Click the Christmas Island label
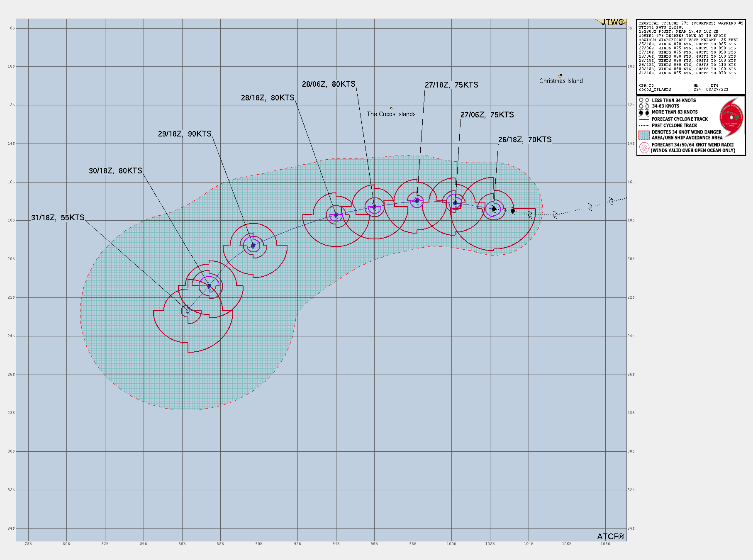This screenshot has width=753, height=560. pyautogui.click(x=561, y=81)
